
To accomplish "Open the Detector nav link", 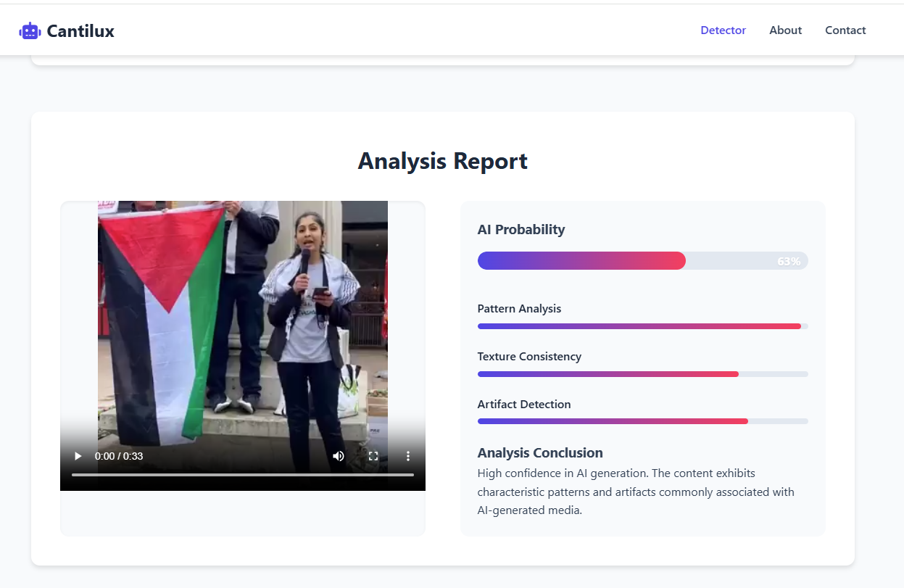I will (x=723, y=30).
